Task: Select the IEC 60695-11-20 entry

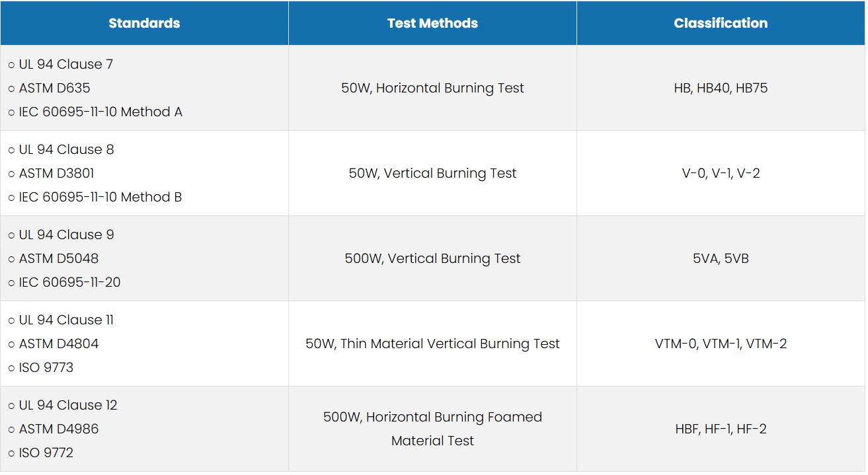Action: click(x=69, y=282)
